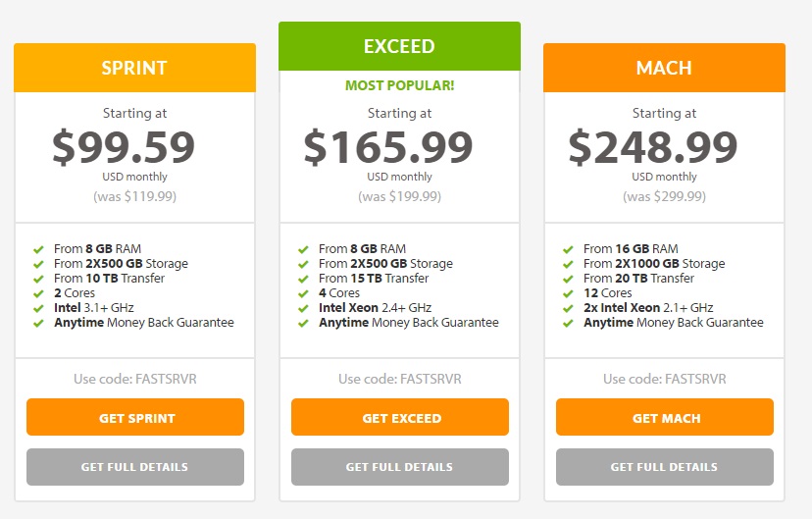Click checkmark beside Exceed 15 TB Transfer
The height and width of the screenshot is (519, 812).
click(x=303, y=280)
